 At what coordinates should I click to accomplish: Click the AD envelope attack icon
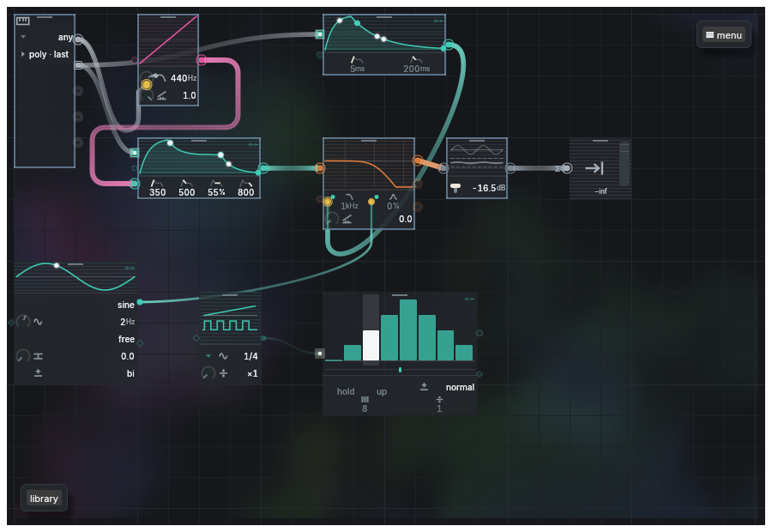356,59
